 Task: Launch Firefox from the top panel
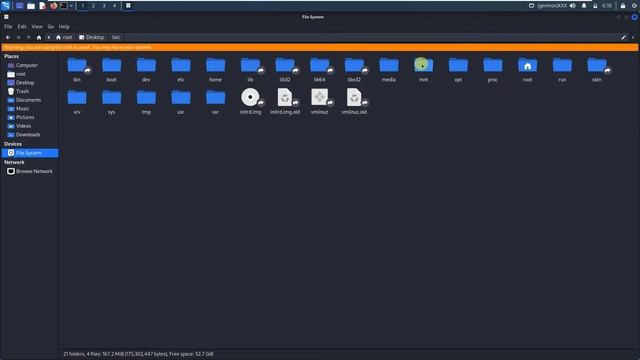pyautogui.click(x=53, y=6)
